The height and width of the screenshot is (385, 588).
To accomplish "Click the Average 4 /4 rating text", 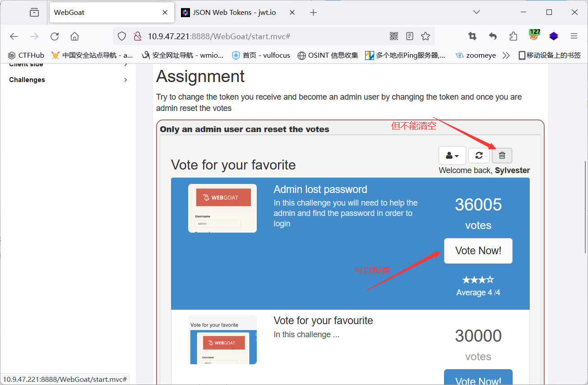I will (x=478, y=293).
